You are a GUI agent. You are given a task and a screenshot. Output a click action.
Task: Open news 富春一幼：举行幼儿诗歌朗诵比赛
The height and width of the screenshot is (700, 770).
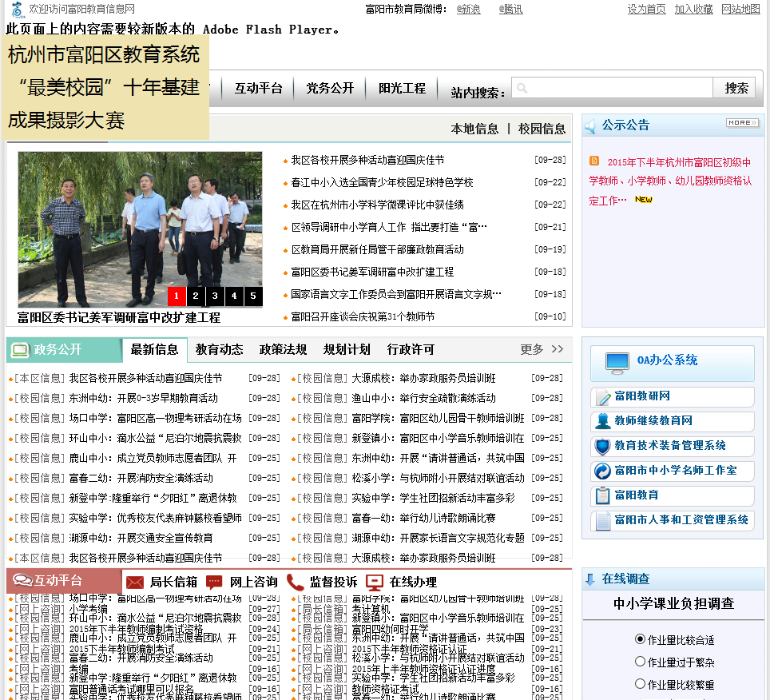[x=423, y=519]
